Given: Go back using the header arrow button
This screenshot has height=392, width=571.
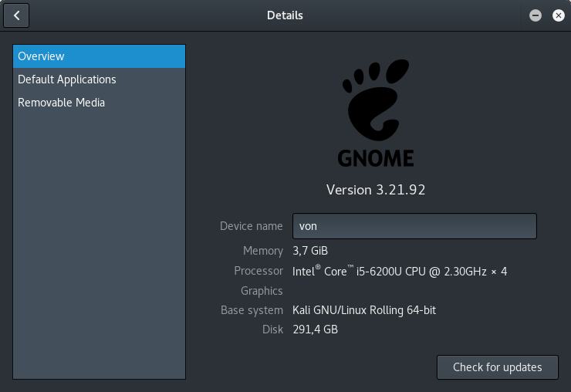Looking at the screenshot, I should click(x=16, y=15).
